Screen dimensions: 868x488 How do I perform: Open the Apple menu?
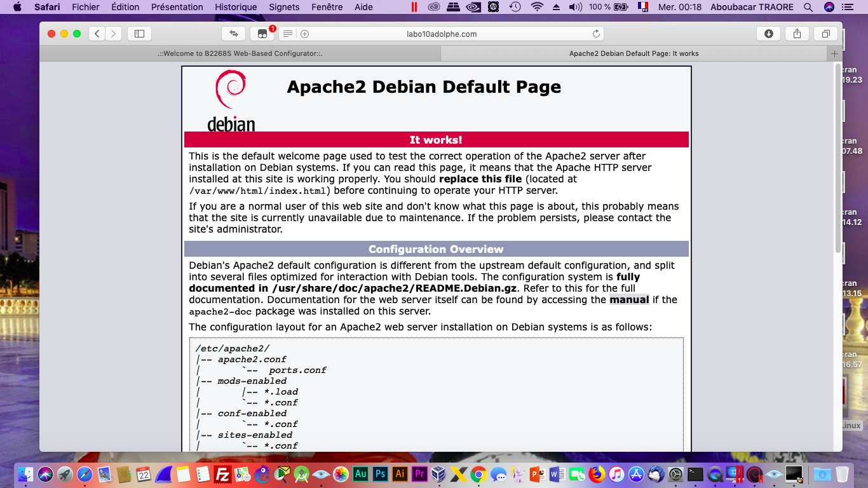click(17, 7)
